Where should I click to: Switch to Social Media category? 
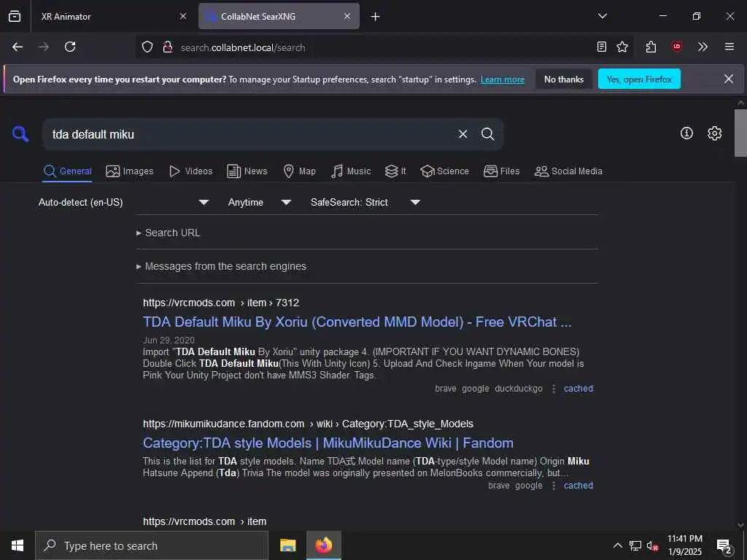[568, 171]
